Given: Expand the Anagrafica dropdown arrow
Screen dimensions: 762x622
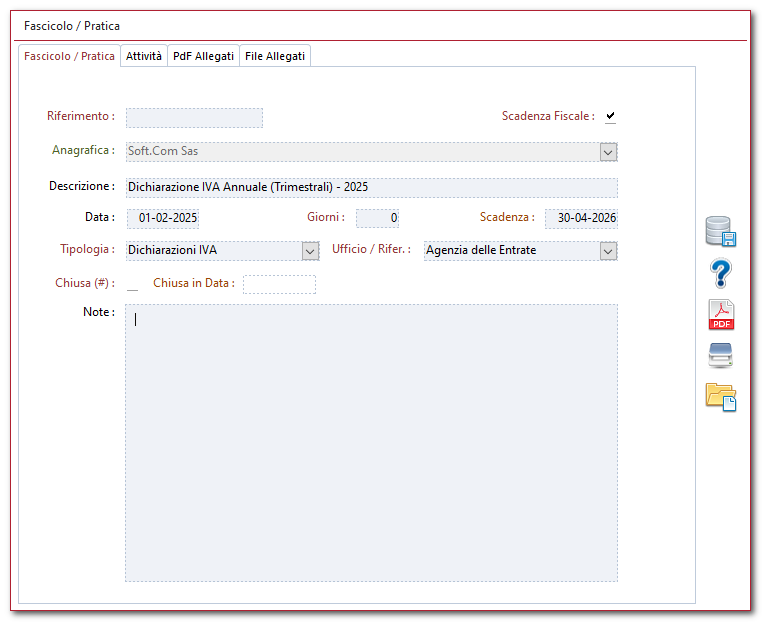Looking at the screenshot, I should click(608, 152).
